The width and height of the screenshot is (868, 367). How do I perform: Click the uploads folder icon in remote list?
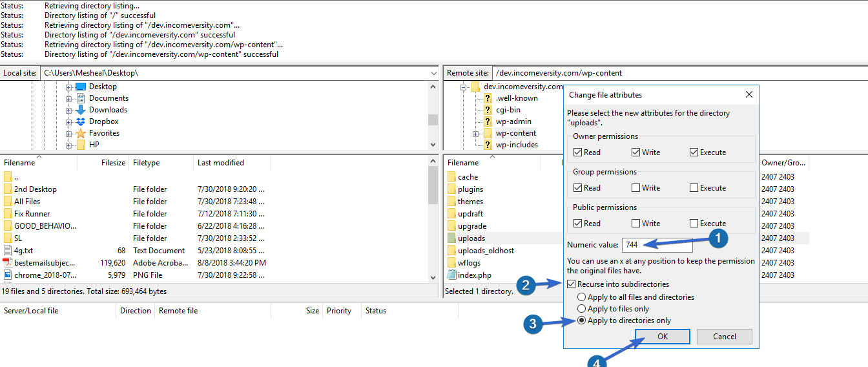pyautogui.click(x=451, y=238)
